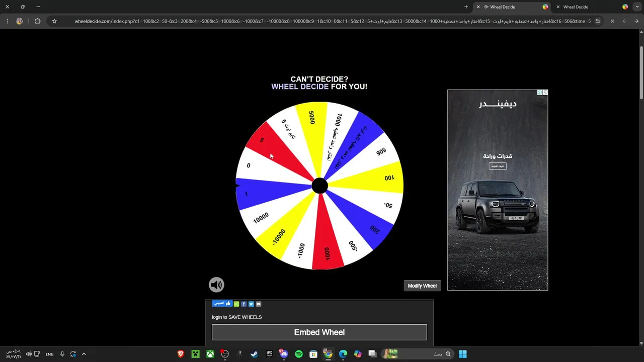Share the wheel on Twitter
Screen dimensions: 644x362
251,304
